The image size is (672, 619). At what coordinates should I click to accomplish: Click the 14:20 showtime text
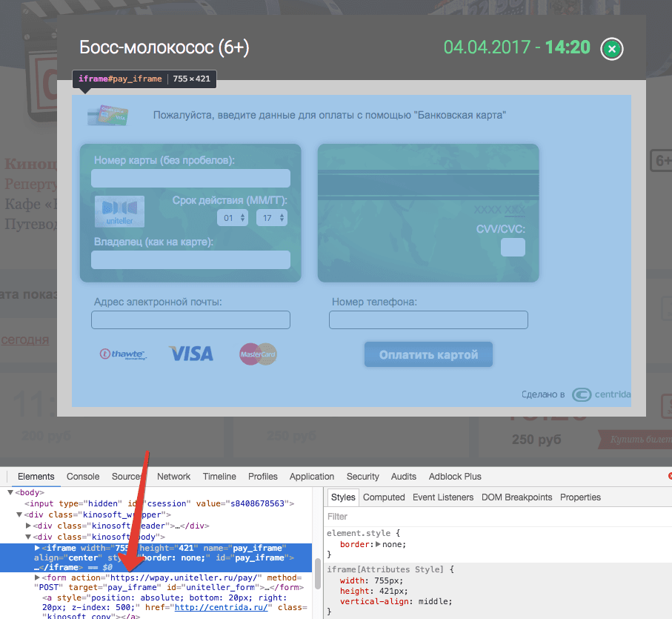[x=568, y=47]
